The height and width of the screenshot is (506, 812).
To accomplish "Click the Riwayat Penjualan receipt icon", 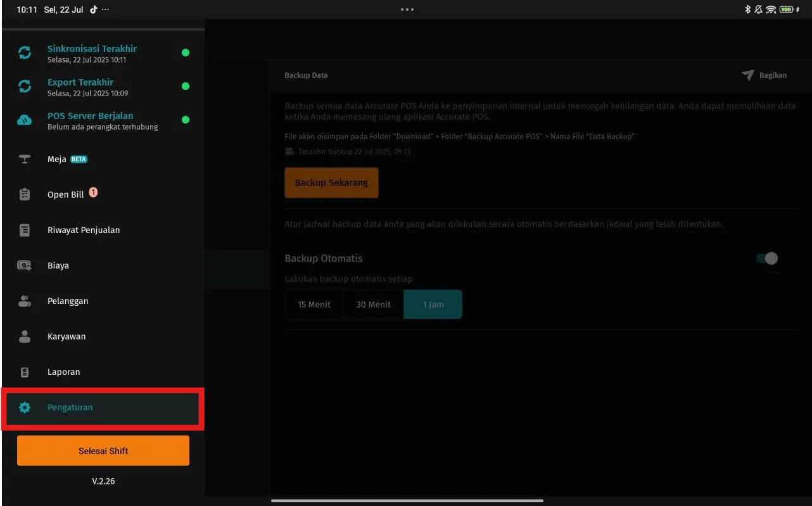I will point(25,230).
